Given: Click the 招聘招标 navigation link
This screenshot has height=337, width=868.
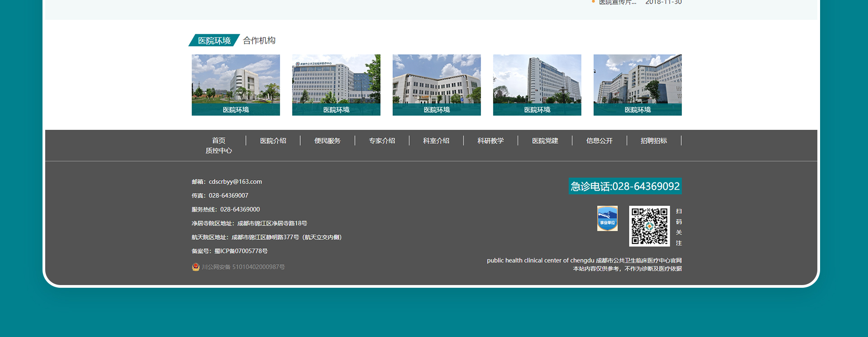Looking at the screenshot, I should click(x=654, y=140).
